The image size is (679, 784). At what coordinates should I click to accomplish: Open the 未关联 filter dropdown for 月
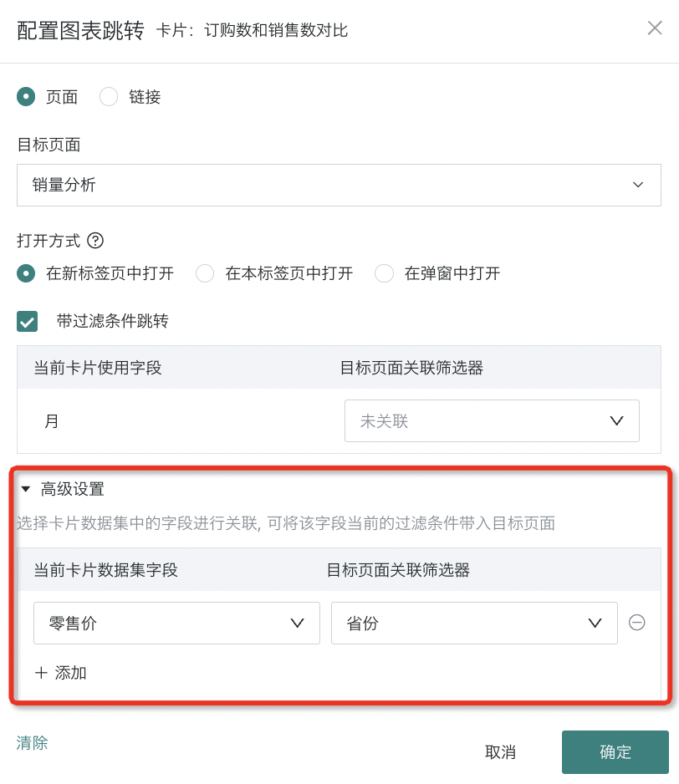click(x=492, y=420)
